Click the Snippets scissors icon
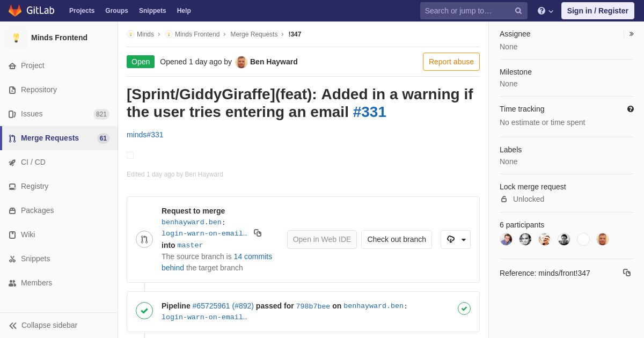This screenshot has width=644, height=338. (x=12, y=259)
